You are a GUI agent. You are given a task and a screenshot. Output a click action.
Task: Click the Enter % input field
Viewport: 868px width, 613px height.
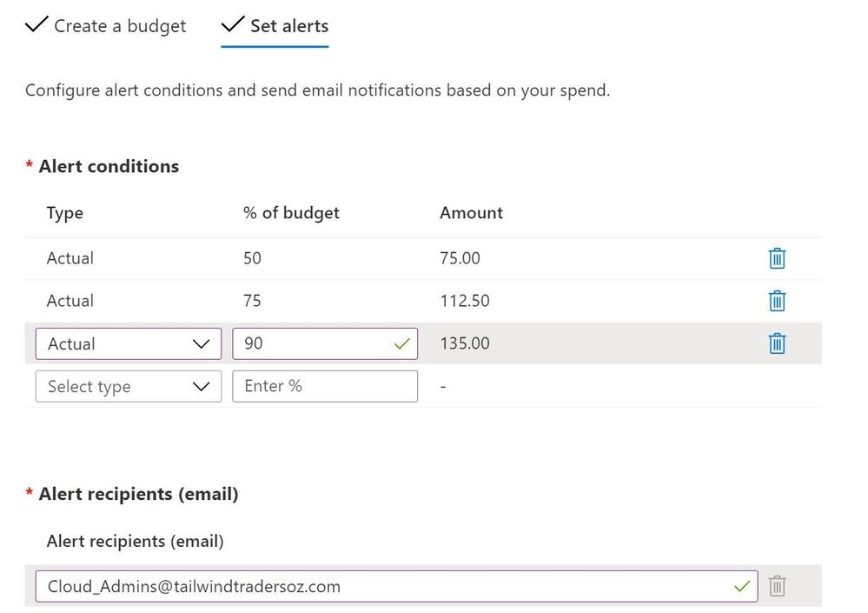pos(324,386)
